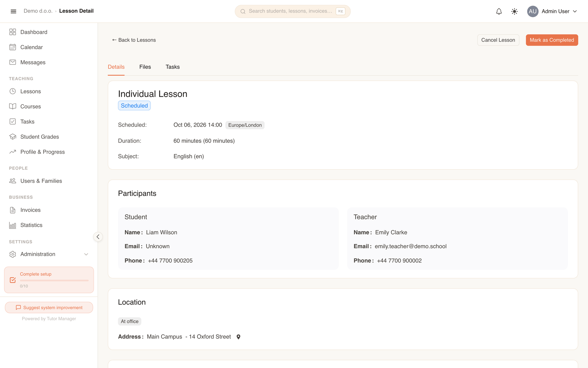Click the Dashboard grid icon
Viewport: 588px width, 368px height.
click(x=13, y=32)
